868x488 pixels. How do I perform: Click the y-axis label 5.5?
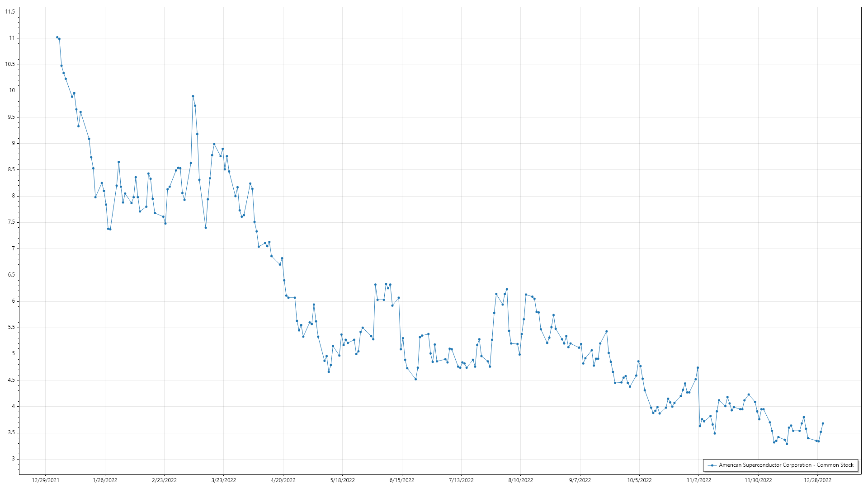click(11, 328)
